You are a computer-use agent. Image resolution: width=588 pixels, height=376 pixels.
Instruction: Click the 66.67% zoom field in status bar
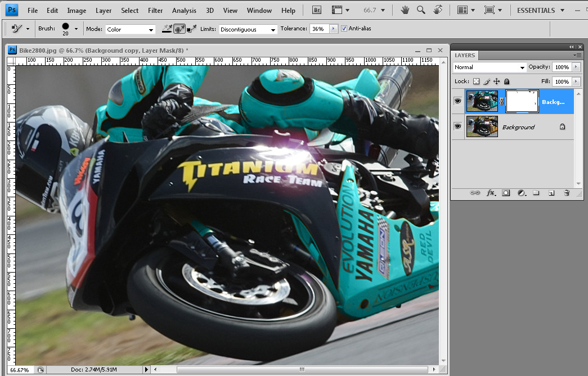coord(20,370)
